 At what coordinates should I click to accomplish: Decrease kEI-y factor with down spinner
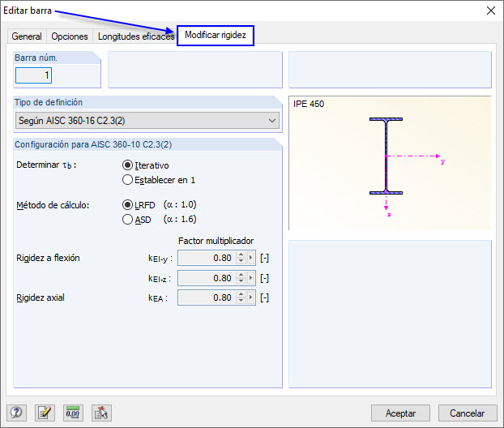coord(241,261)
